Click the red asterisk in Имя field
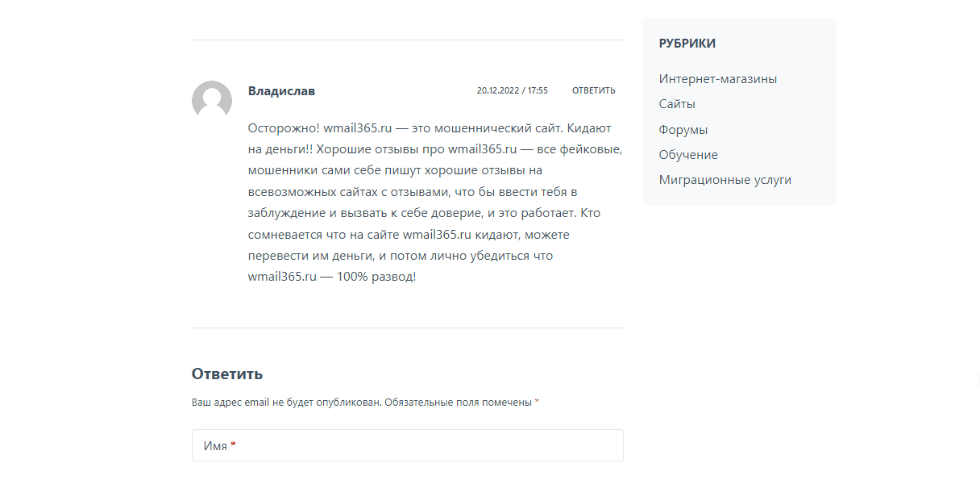The width and height of the screenshot is (980, 480). 233,445
